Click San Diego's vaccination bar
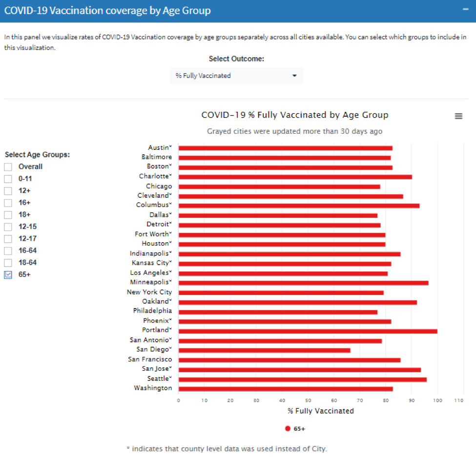 (x=264, y=349)
